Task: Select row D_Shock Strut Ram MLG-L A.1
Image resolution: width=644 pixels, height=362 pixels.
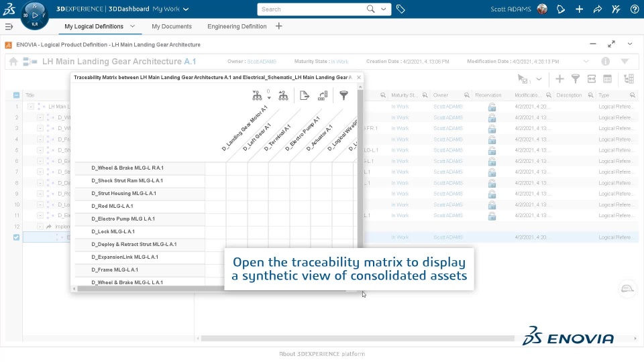Action: tap(140, 180)
